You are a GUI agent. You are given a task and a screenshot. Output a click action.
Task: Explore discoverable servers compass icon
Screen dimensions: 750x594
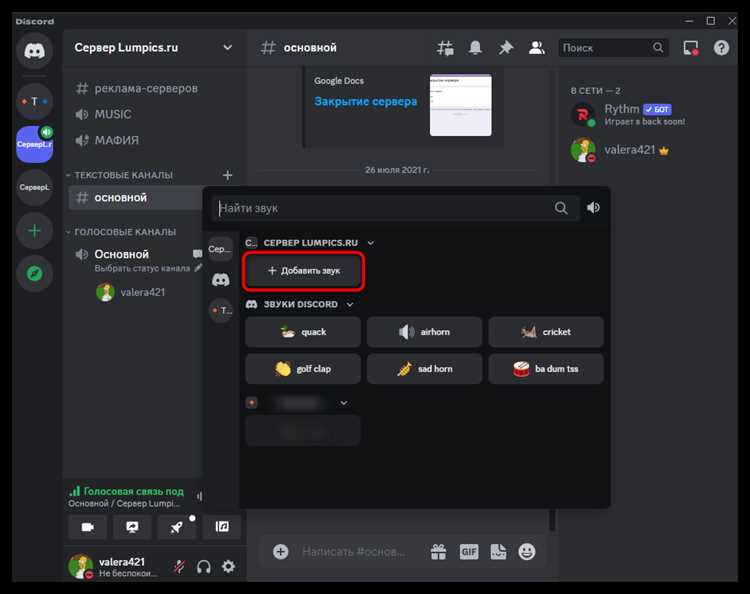tap(34, 274)
